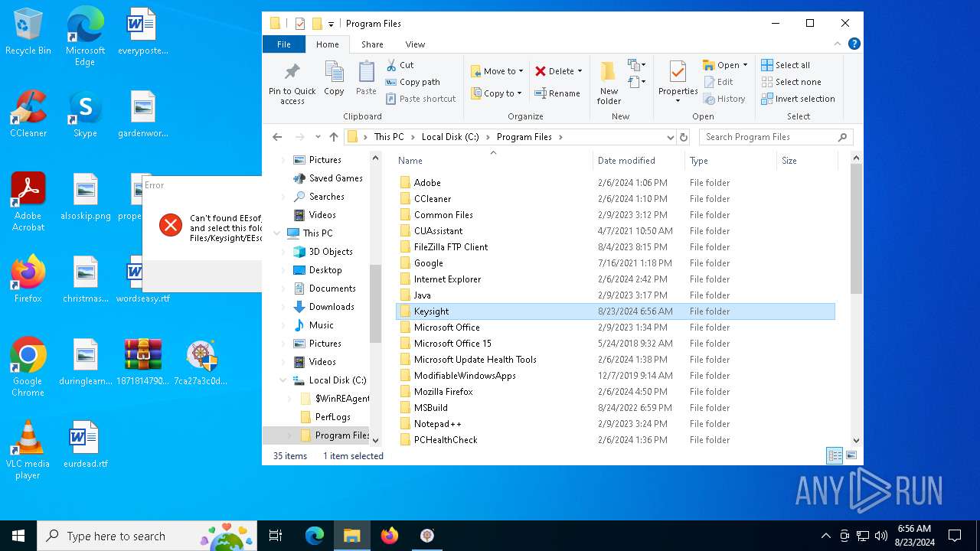Screen dimensions: 980x551
Task: Go up one folder level arrow
Action: (334, 137)
